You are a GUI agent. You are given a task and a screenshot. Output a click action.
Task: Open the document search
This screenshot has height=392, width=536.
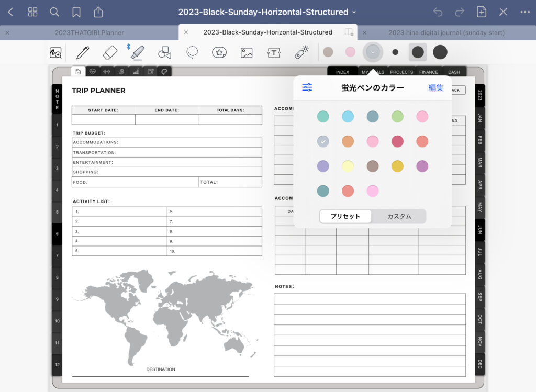coord(54,13)
